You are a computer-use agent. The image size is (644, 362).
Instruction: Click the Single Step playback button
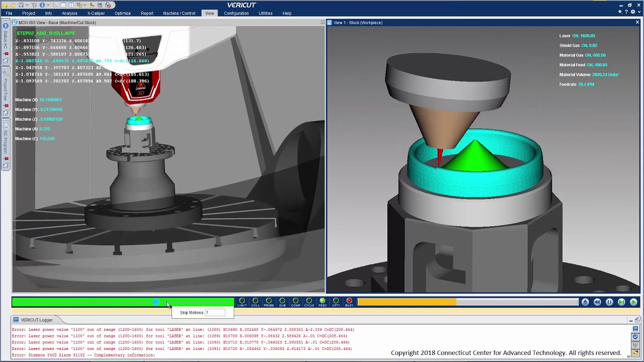(x=621, y=302)
